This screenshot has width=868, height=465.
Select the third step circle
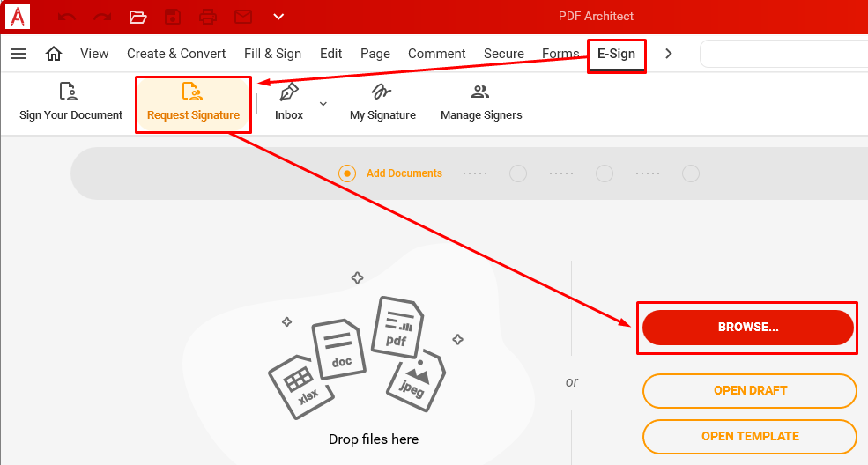605,173
